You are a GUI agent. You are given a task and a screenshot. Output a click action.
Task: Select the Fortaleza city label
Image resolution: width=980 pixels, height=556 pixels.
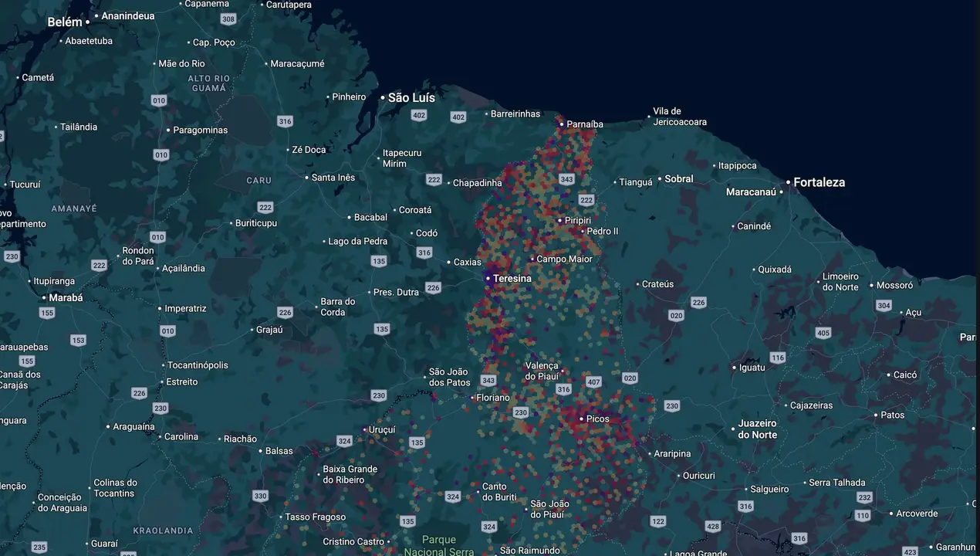(x=819, y=182)
